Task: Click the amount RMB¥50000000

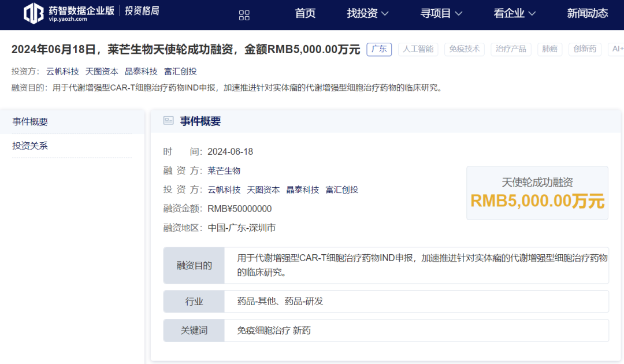Action: click(240, 209)
